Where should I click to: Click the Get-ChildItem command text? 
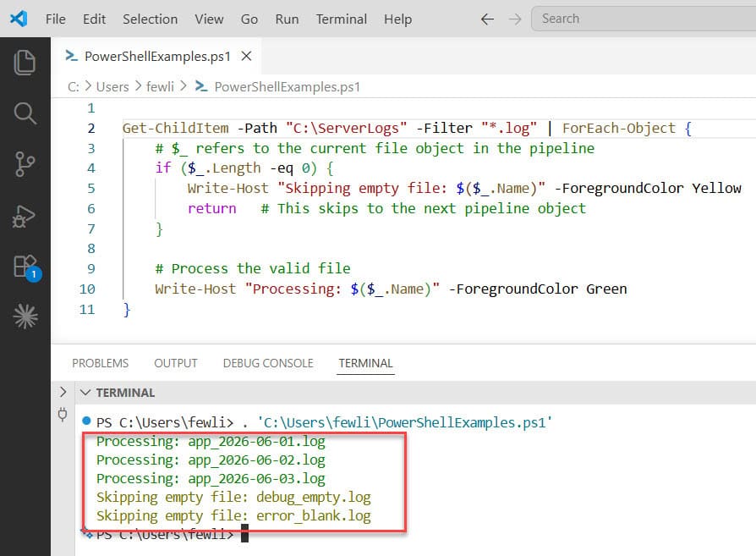tap(176, 129)
